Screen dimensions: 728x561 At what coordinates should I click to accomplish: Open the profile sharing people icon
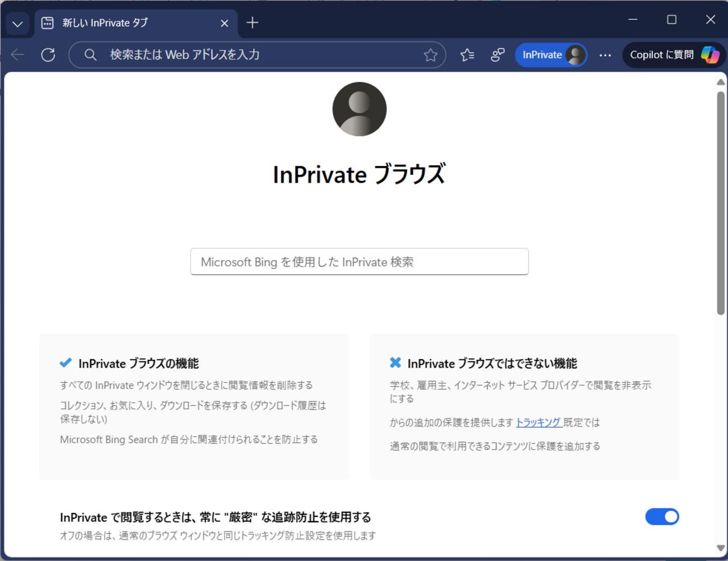pos(497,55)
